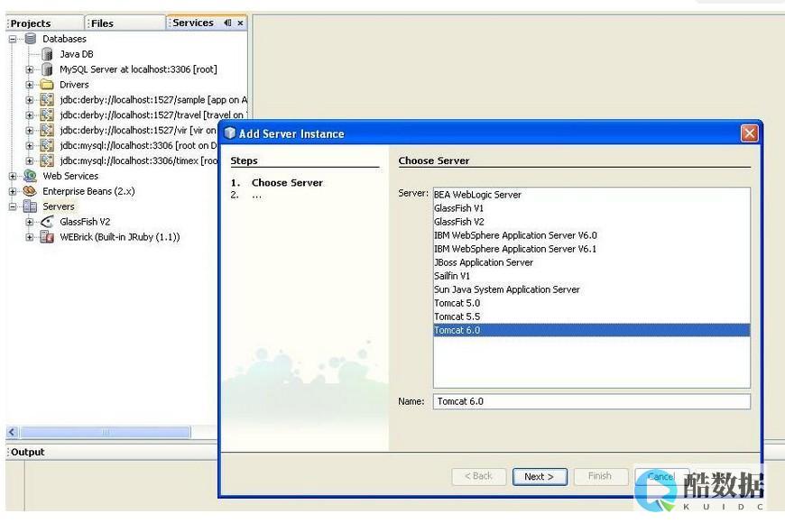Click the scroll-left arrow in Services panel
This screenshot has width=785, height=532.
click(x=13, y=432)
